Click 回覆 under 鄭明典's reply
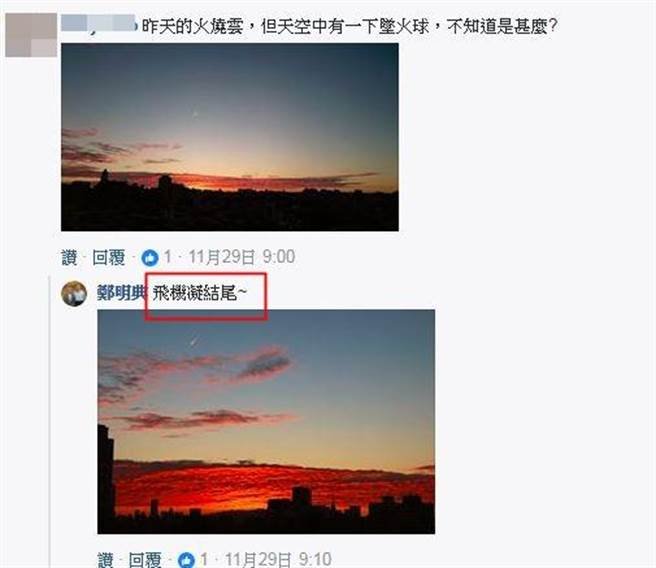Image resolution: width=656 pixels, height=568 pixels. coord(145,560)
